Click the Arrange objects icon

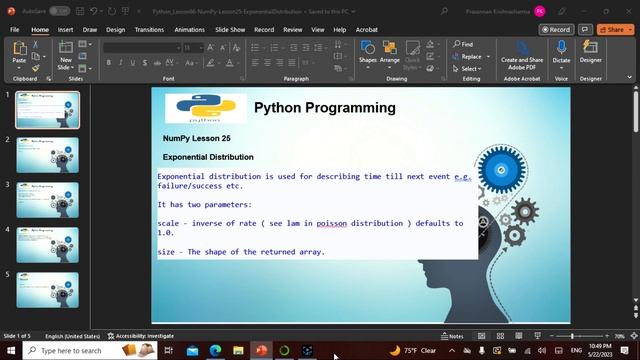click(x=389, y=48)
